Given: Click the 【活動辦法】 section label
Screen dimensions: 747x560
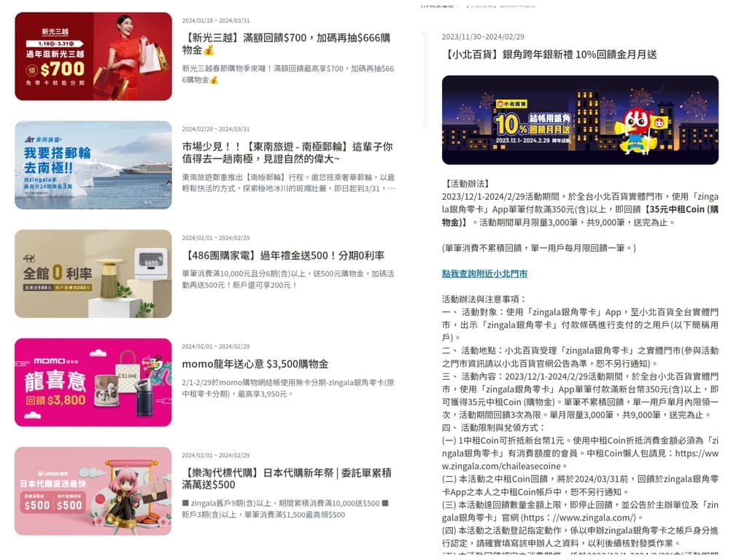Looking at the screenshot, I should [x=467, y=183].
